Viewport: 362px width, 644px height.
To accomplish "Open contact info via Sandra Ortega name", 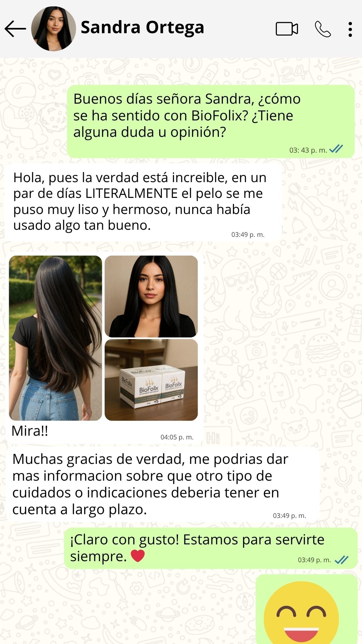I will click(142, 28).
